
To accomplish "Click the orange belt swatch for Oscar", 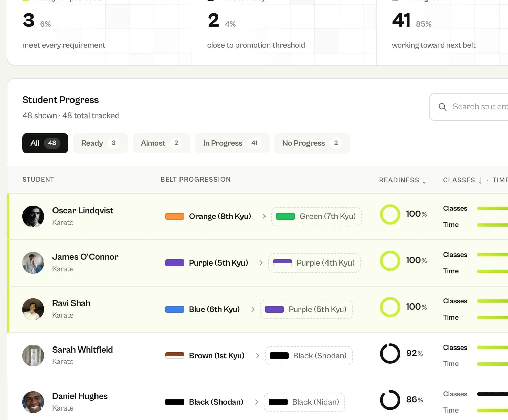I will tap(175, 216).
